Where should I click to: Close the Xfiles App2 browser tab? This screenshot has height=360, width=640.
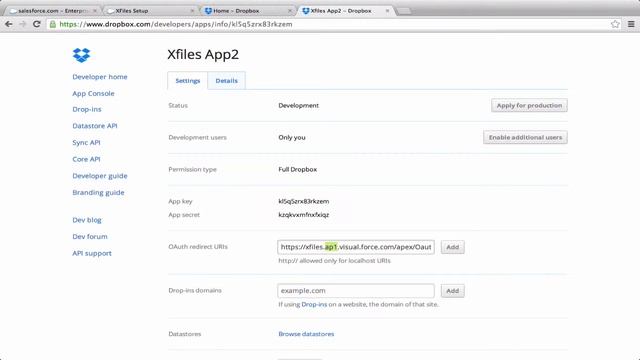click(x=387, y=11)
